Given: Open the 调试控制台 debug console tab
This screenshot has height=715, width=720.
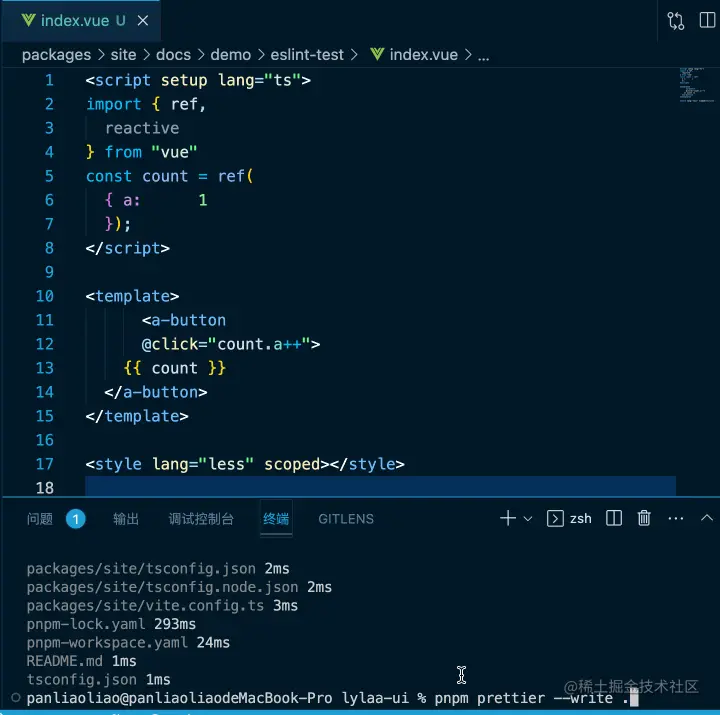Looking at the screenshot, I should (x=201, y=519).
